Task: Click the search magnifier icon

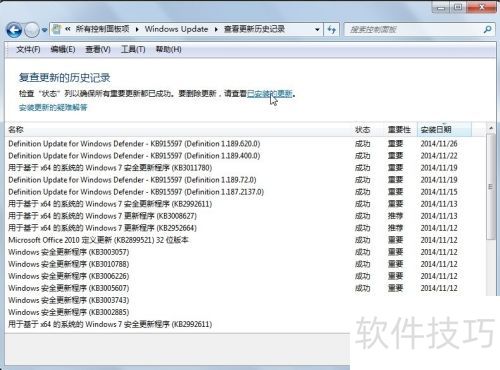Action: point(487,30)
